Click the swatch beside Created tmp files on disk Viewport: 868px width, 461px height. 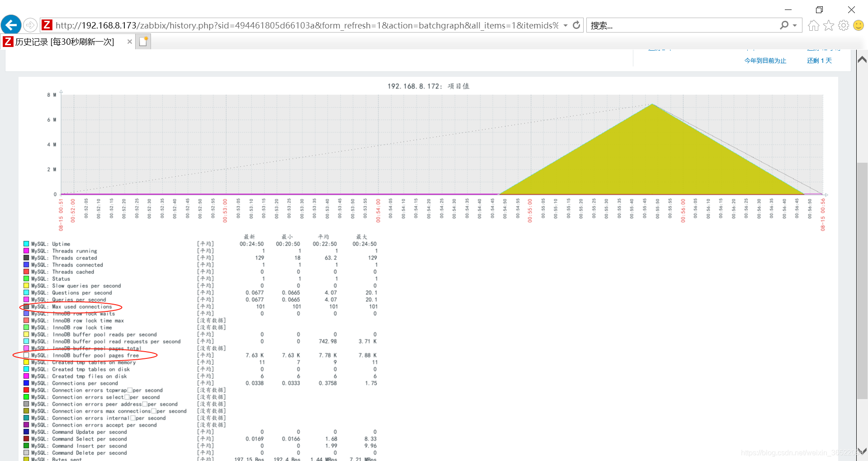pyautogui.click(x=26, y=376)
